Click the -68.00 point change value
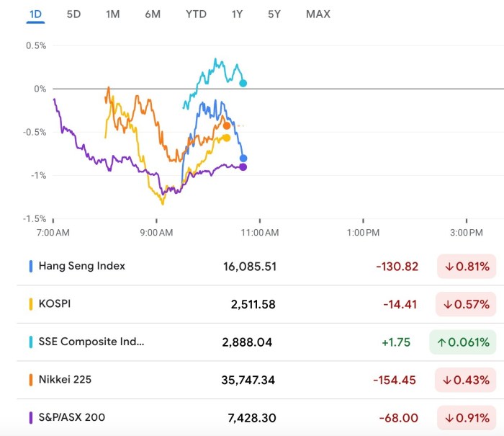 click(x=399, y=418)
